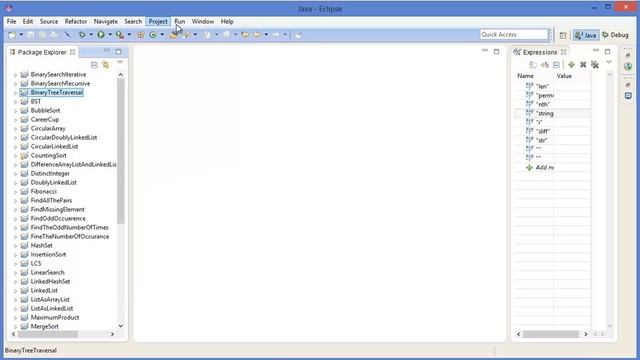Click the Print toolbar icon
640x360 pixels.
54,35
